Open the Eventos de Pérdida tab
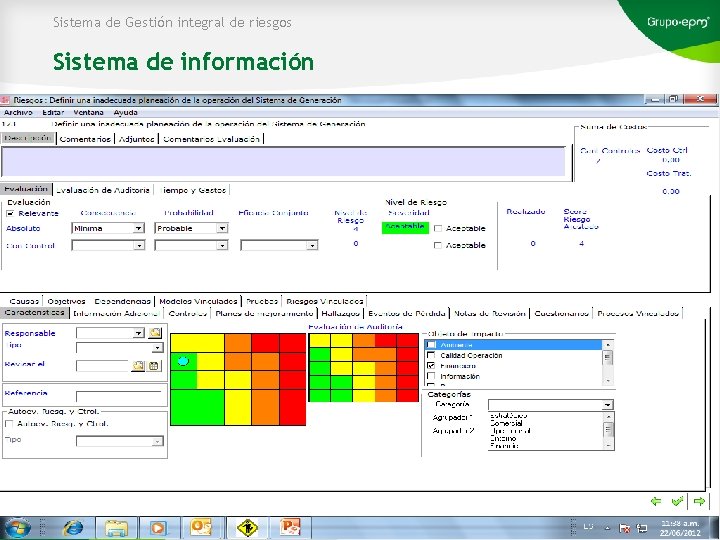This screenshot has height=540, width=720. pyautogui.click(x=407, y=313)
